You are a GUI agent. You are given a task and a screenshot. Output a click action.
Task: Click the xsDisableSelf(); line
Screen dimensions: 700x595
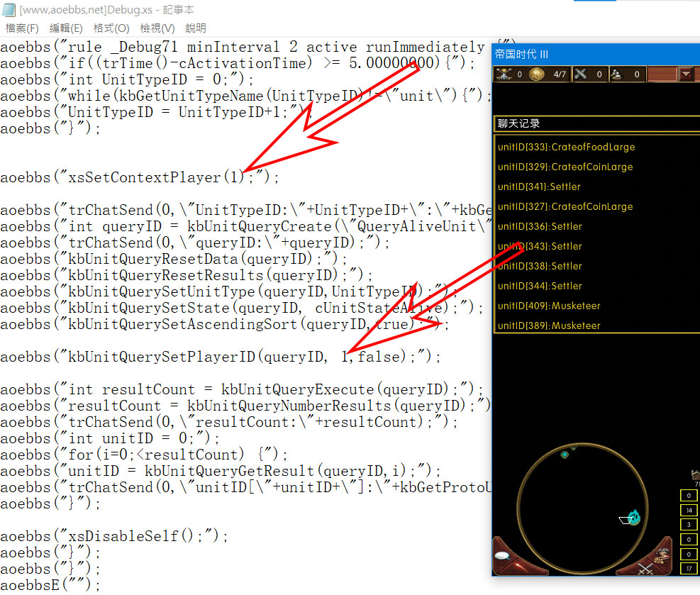pos(114,536)
